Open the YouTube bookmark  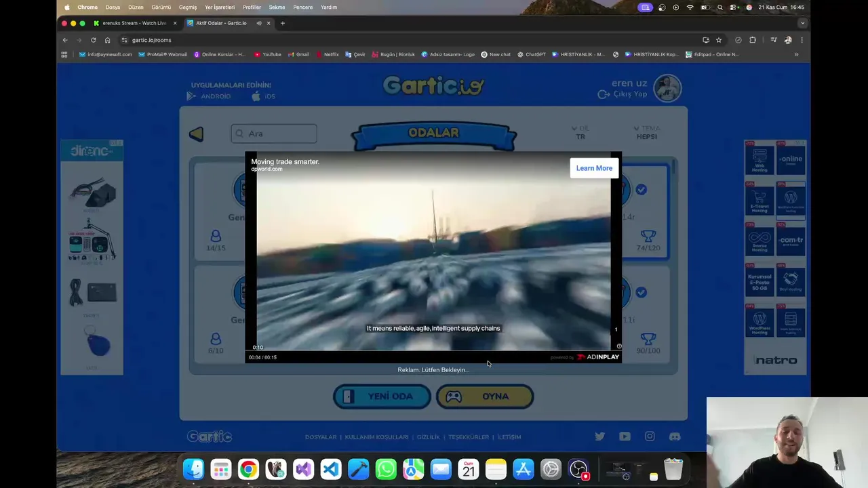coord(268,54)
